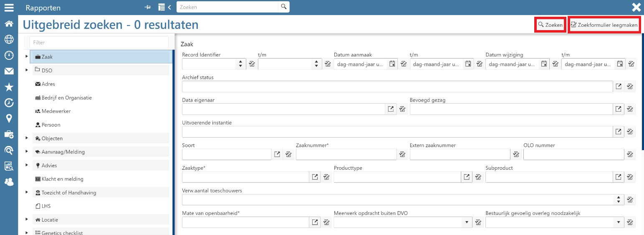
Task: Click the Zoeken button
Action: 551,25
